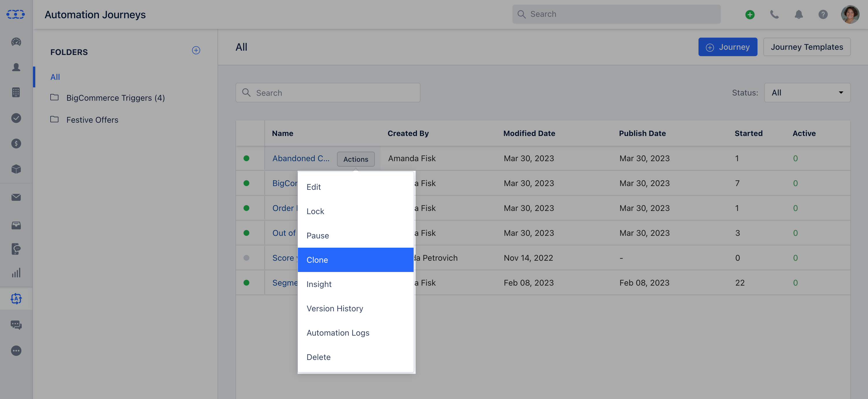Image resolution: width=868 pixels, height=399 pixels.
Task: Click the journeys list Search field
Action: coord(327,93)
